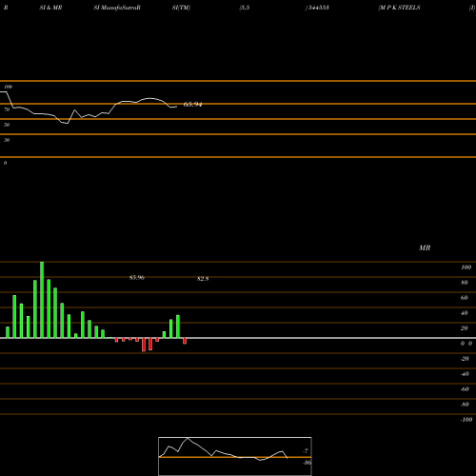The height and width of the screenshot is (476, 476).
Task: Click the end of the white RSI line
Action: tap(176, 107)
